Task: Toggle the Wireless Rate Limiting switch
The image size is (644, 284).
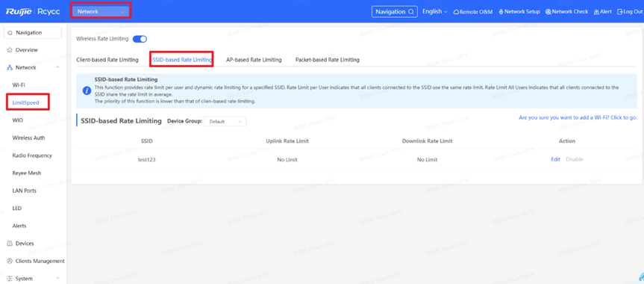Action: (140, 39)
